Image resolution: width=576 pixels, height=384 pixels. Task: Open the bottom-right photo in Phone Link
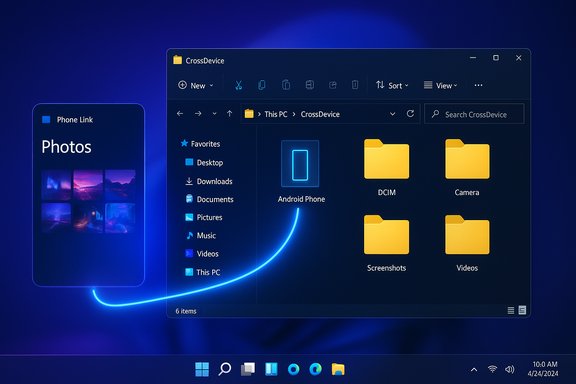click(x=120, y=218)
